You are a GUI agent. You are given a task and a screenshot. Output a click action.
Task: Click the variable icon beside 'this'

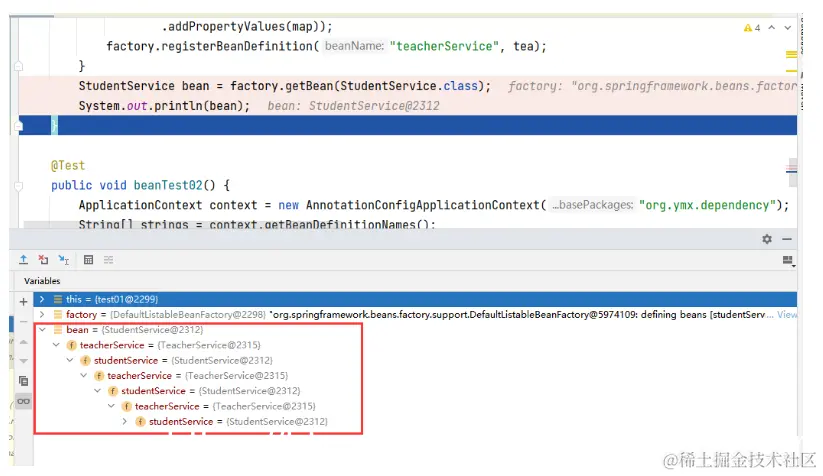click(58, 299)
